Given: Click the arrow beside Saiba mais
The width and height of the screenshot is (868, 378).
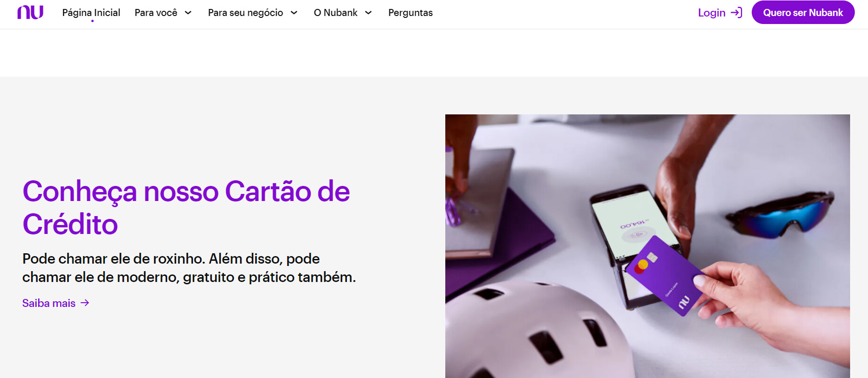Looking at the screenshot, I should click(85, 303).
